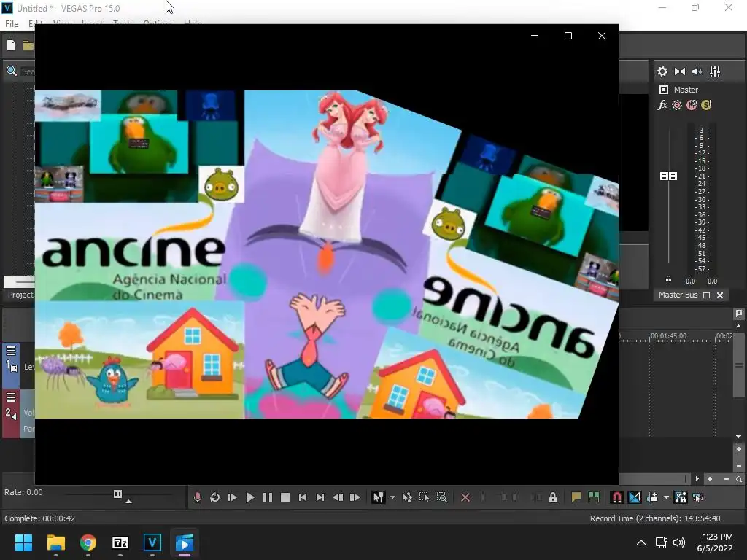Open track 2 hamburger menu

click(x=11, y=397)
